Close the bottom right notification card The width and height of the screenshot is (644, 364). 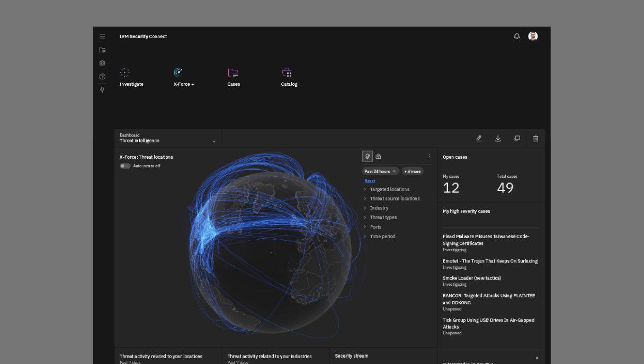[x=536, y=358]
